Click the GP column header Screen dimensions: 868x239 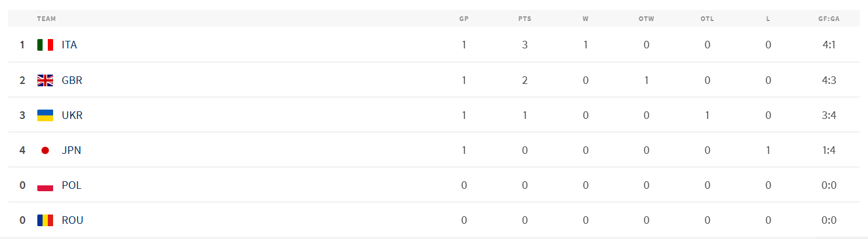tap(464, 19)
